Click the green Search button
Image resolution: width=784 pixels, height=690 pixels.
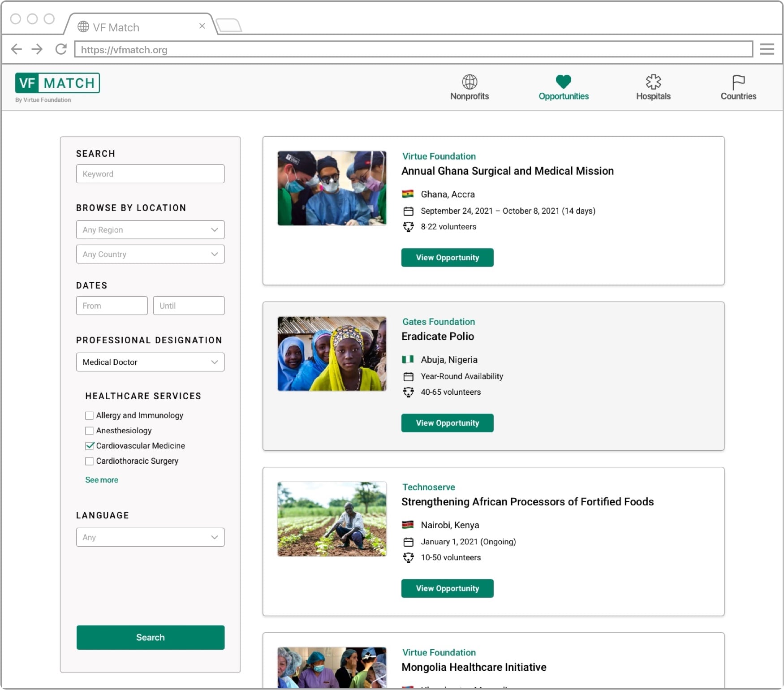pos(150,637)
